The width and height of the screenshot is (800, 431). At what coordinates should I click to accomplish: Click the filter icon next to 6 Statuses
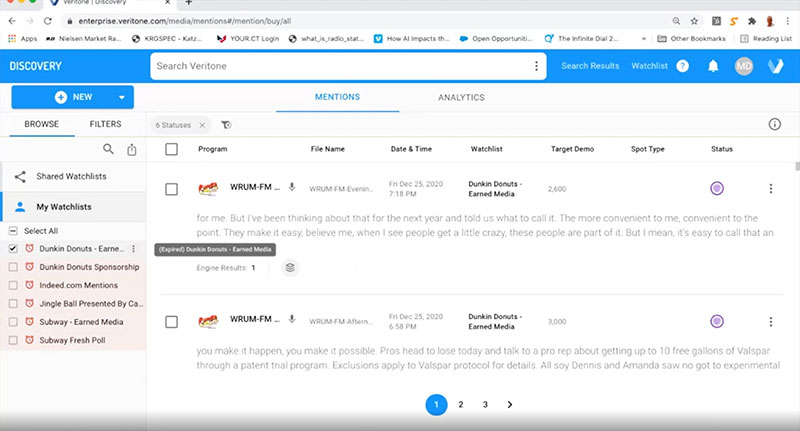[226, 125]
